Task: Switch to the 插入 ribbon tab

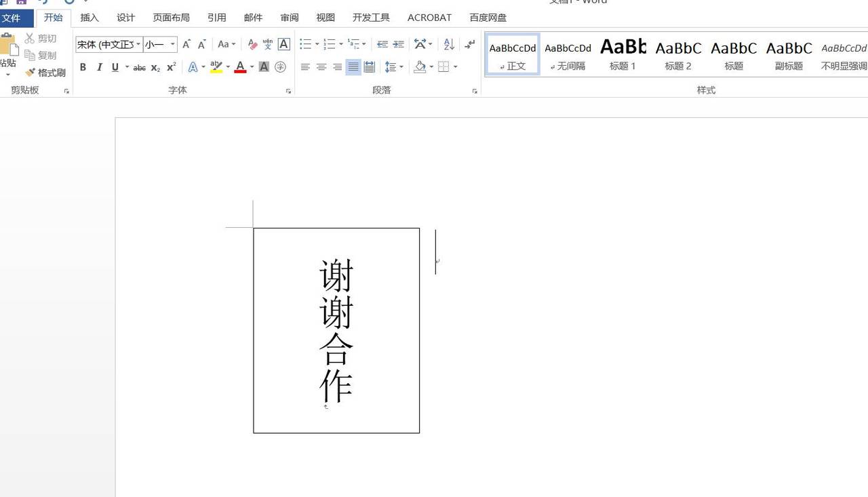Action: pos(89,18)
